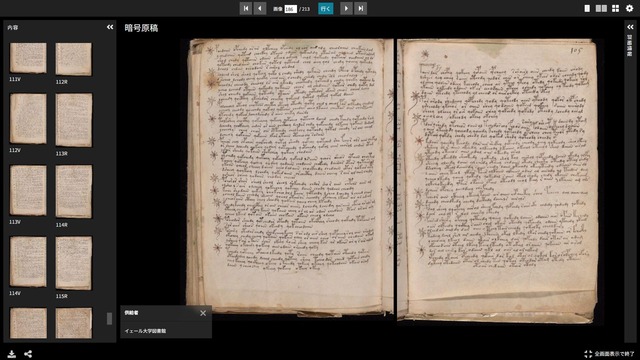This screenshot has width=640, height=360.
Task: Focus the image number input field
Action: pos(290,9)
